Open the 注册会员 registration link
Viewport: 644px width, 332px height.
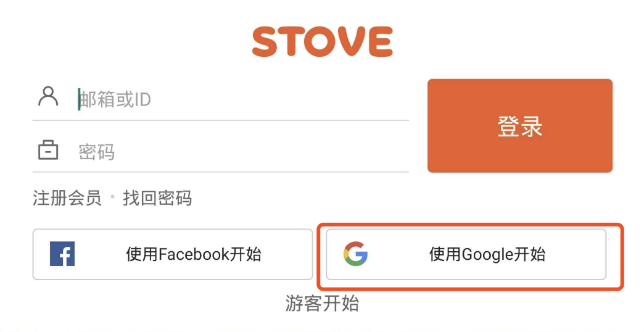67,198
